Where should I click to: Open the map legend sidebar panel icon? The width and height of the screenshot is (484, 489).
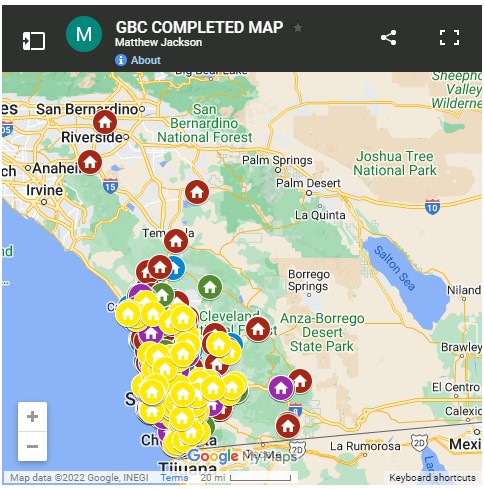[34, 41]
